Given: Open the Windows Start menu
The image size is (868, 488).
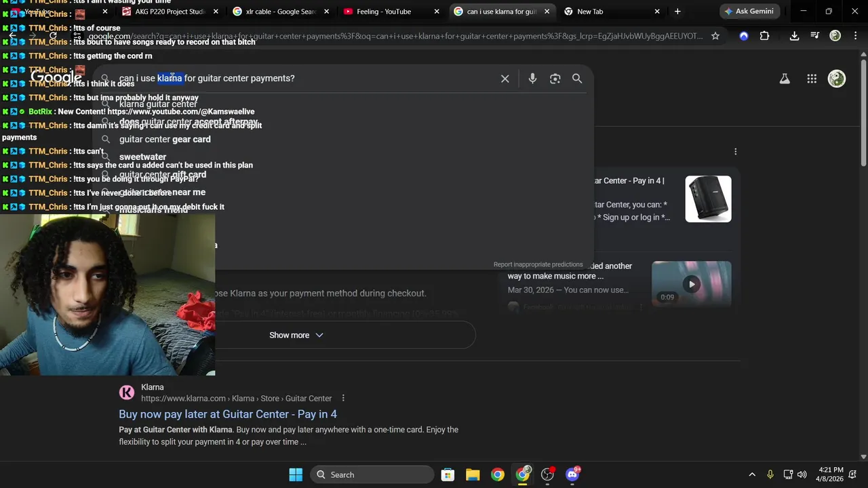Looking at the screenshot, I should coord(296,474).
